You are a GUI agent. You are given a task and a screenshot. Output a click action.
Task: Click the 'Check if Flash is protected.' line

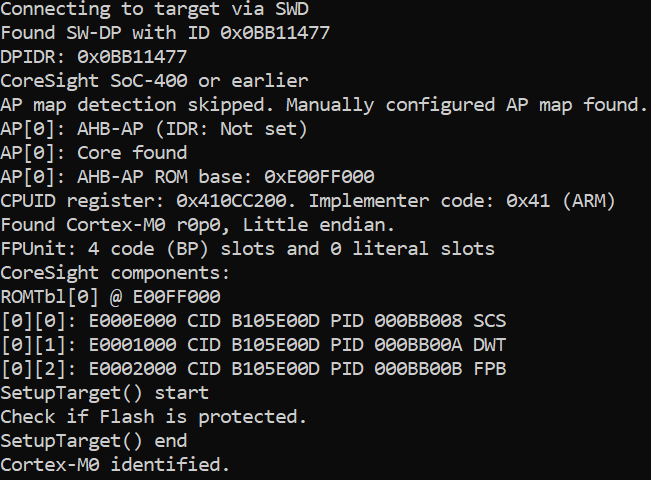(x=153, y=417)
